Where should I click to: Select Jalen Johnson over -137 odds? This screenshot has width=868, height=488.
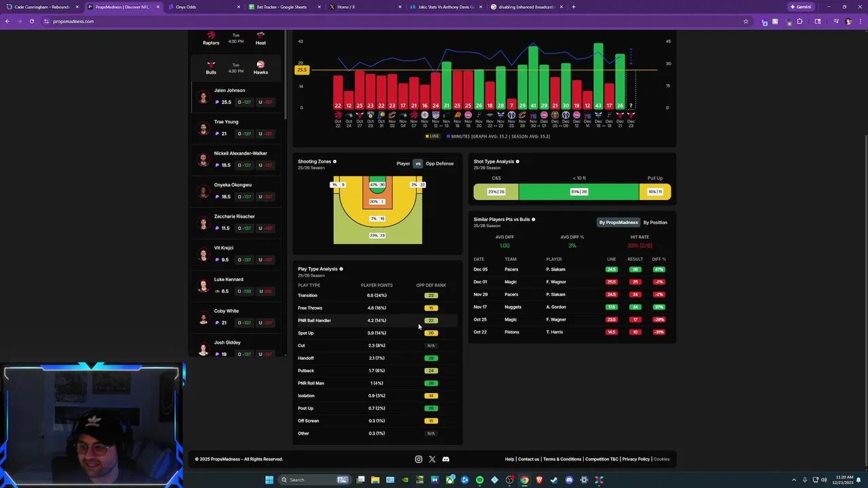tap(245, 102)
